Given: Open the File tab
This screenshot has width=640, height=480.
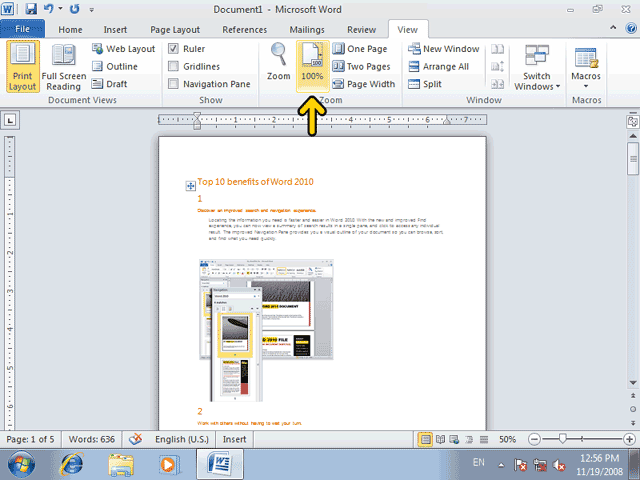Looking at the screenshot, I should point(22,29).
